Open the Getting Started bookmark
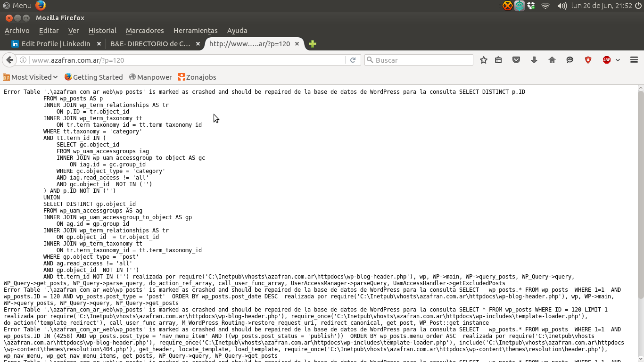The height and width of the screenshot is (362, 644). [x=93, y=77]
